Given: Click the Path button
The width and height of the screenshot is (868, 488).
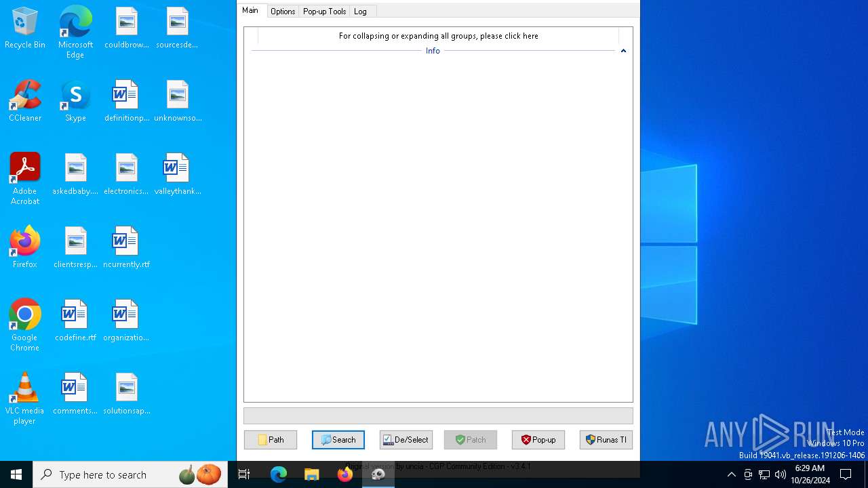Looking at the screenshot, I should point(271,440).
